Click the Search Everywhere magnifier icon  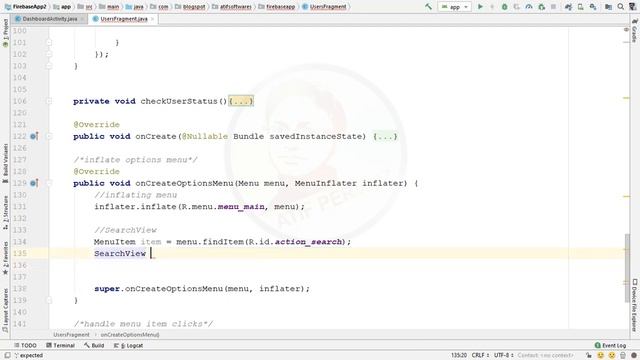[620, 7]
